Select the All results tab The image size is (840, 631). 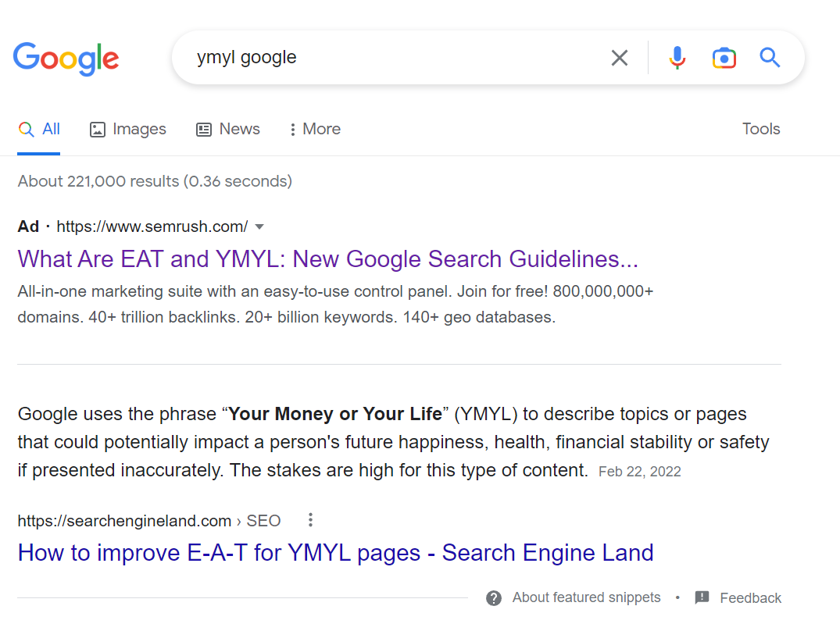(x=39, y=129)
